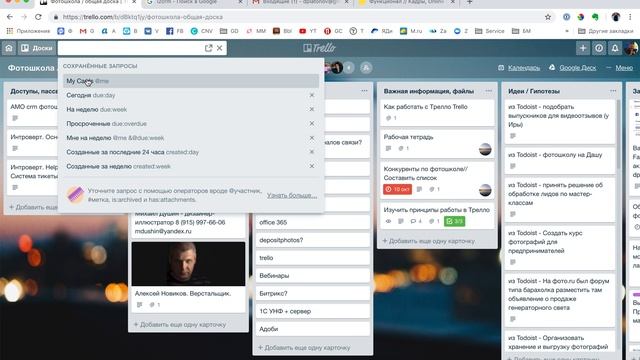The width and height of the screenshot is (640, 360).
Task: Open a new browser tab
Action: [x=469, y=2]
